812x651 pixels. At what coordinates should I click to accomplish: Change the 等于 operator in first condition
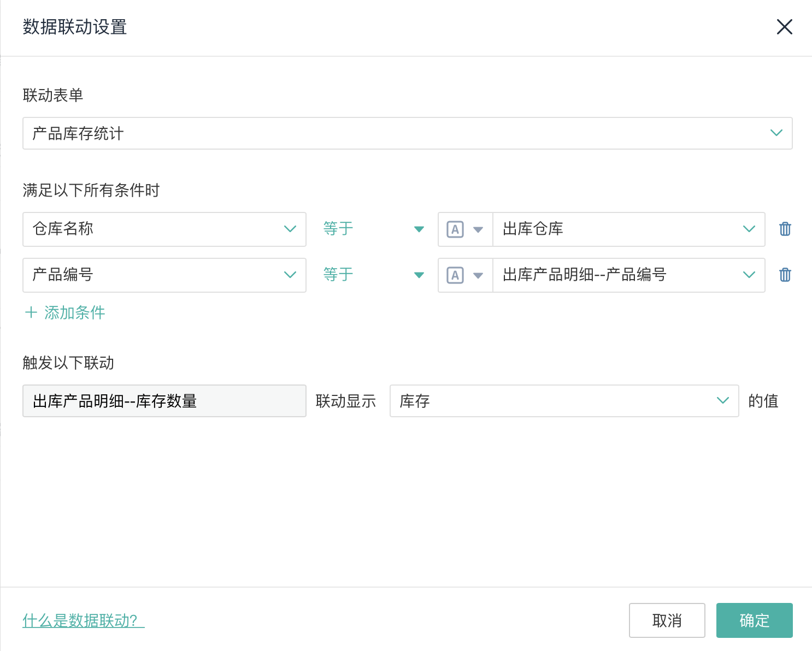point(373,229)
